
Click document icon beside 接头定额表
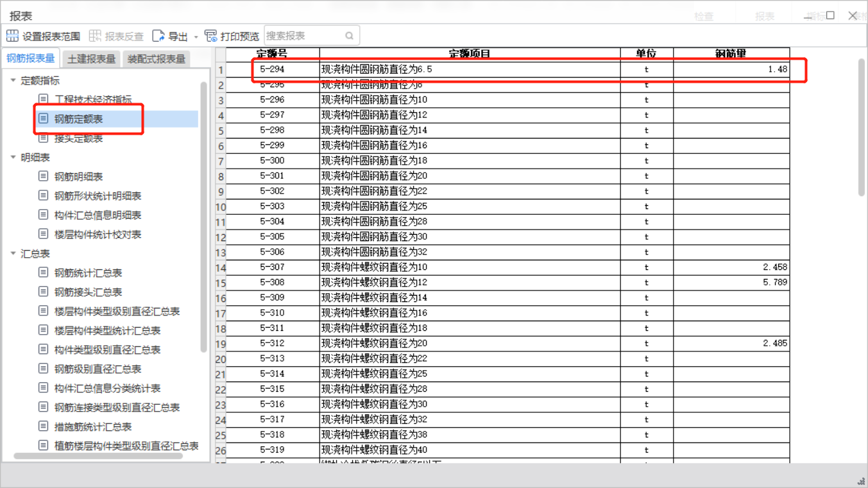pyautogui.click(x=43, y=137)
